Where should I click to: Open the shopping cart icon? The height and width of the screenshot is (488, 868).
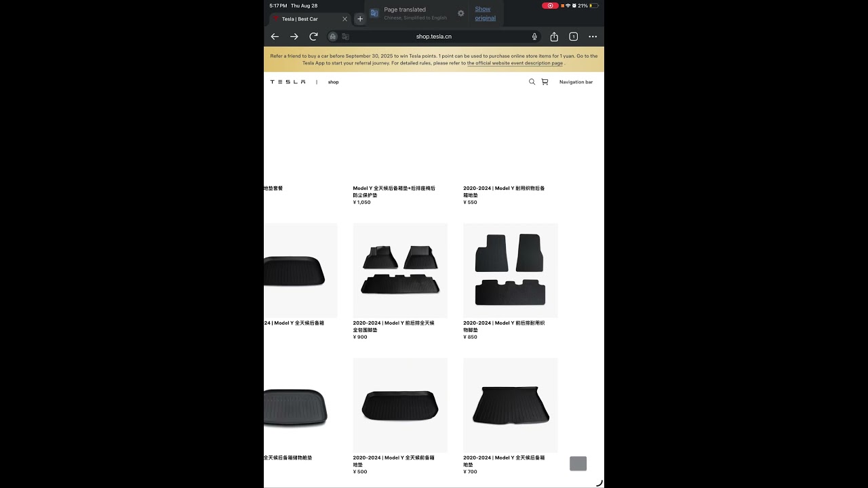[x=545, y=82]
